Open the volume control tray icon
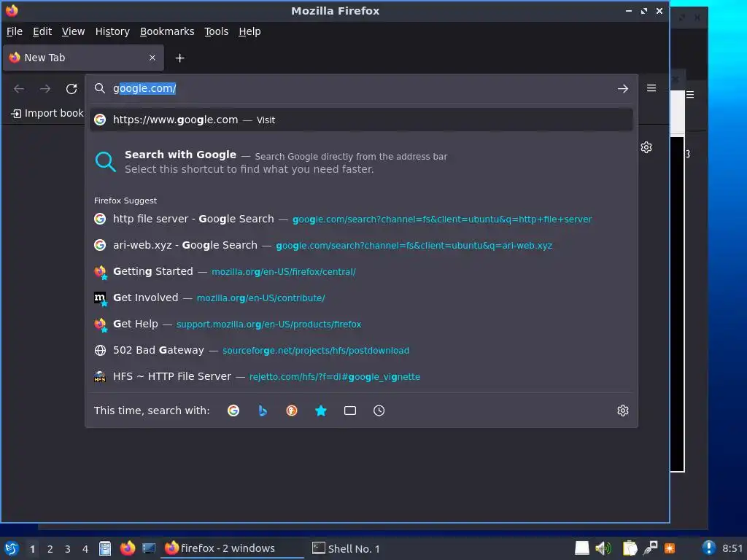Screen dimensions: 747x560 603,548
